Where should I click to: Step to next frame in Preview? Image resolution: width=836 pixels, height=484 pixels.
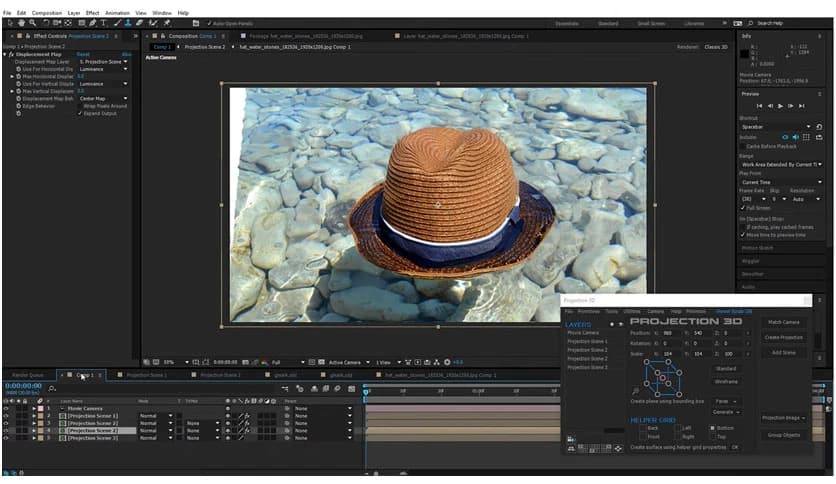(x=791, y=106)
